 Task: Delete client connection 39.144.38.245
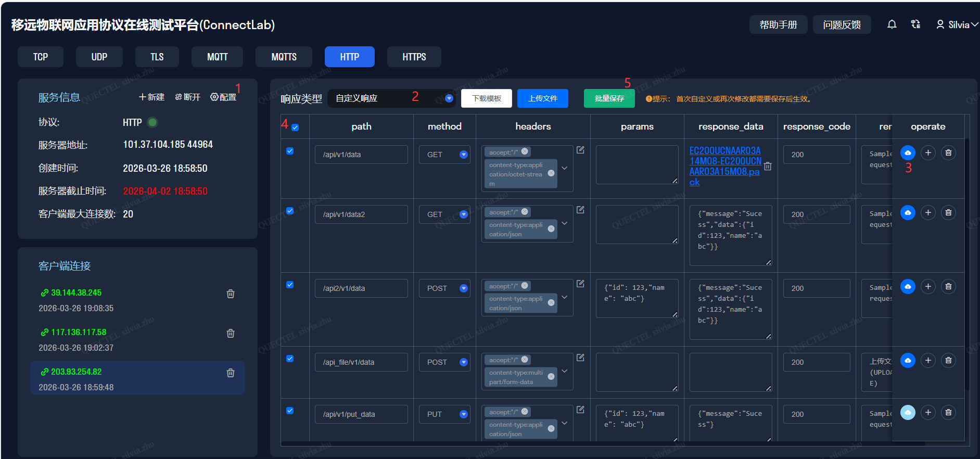pos(231,294)
